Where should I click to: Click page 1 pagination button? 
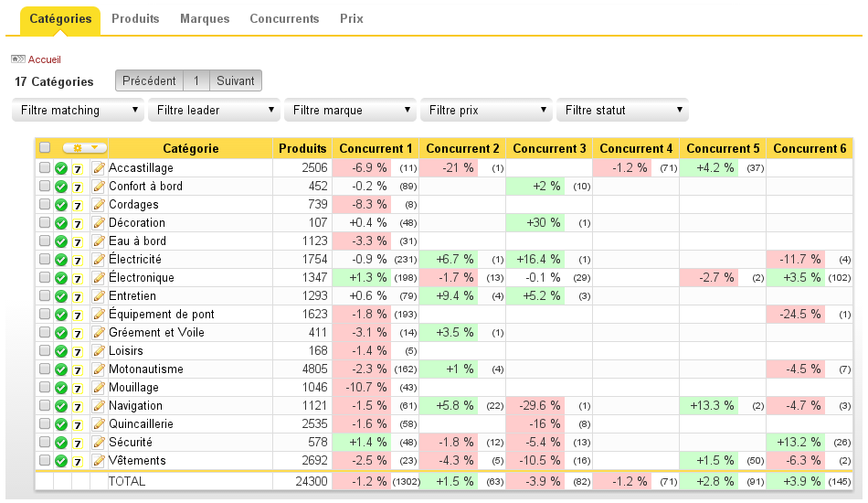point(196,80)
